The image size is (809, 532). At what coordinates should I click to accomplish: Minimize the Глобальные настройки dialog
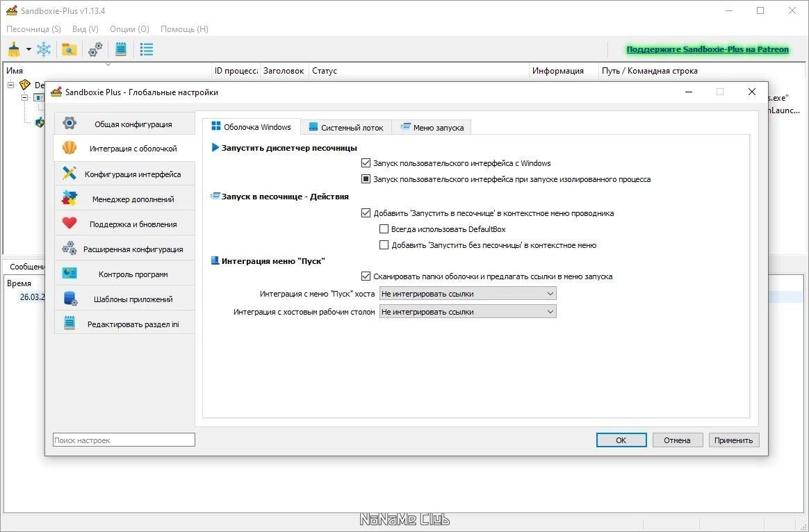[x=689, y=92]
